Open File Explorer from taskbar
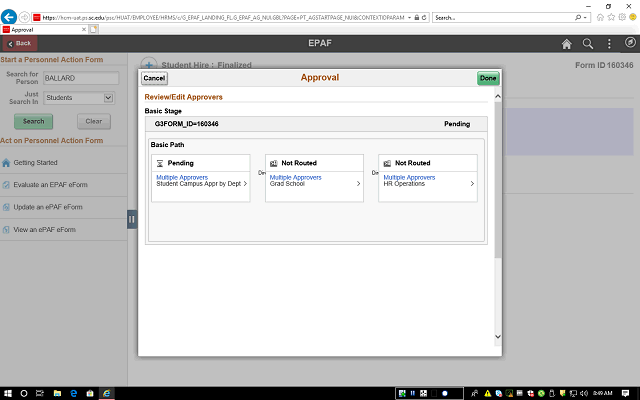Image resolution: width=640 pixels, height=400 pixels. pos(57,393)
